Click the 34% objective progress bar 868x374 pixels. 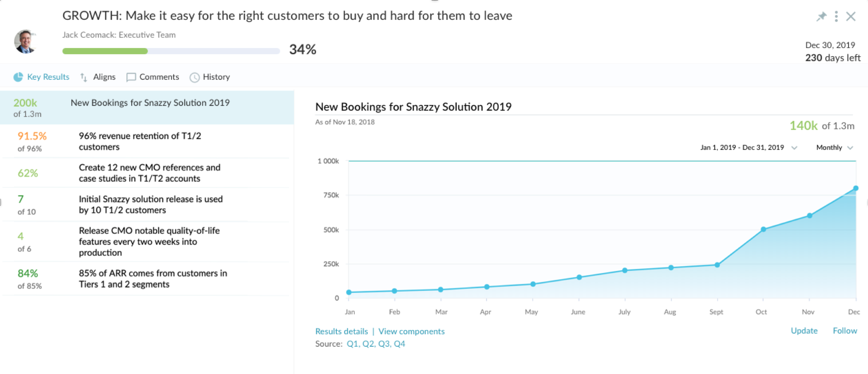[171, 51]
